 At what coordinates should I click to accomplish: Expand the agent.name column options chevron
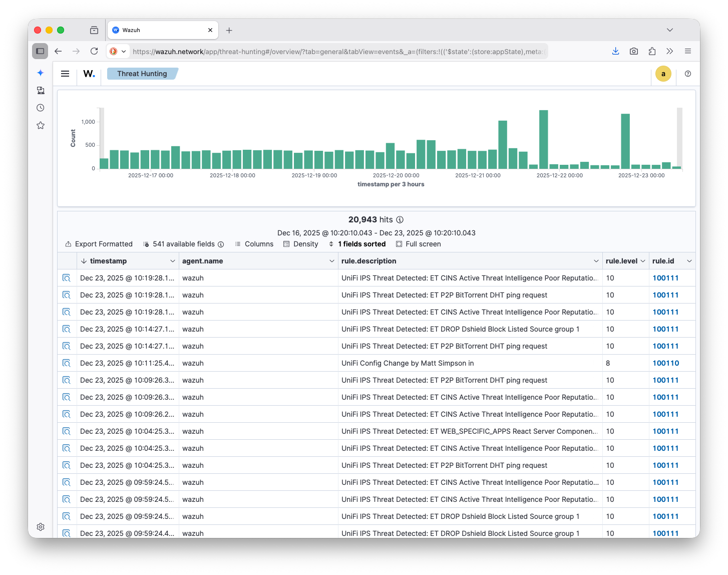pyautogui.click(x=331, y=261)
